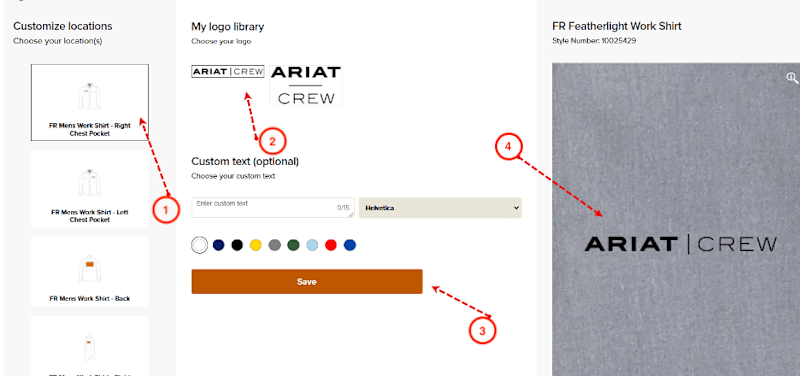Select the Right Chest Pocket location card
The image size is (800, 376).
coord(90,103)
